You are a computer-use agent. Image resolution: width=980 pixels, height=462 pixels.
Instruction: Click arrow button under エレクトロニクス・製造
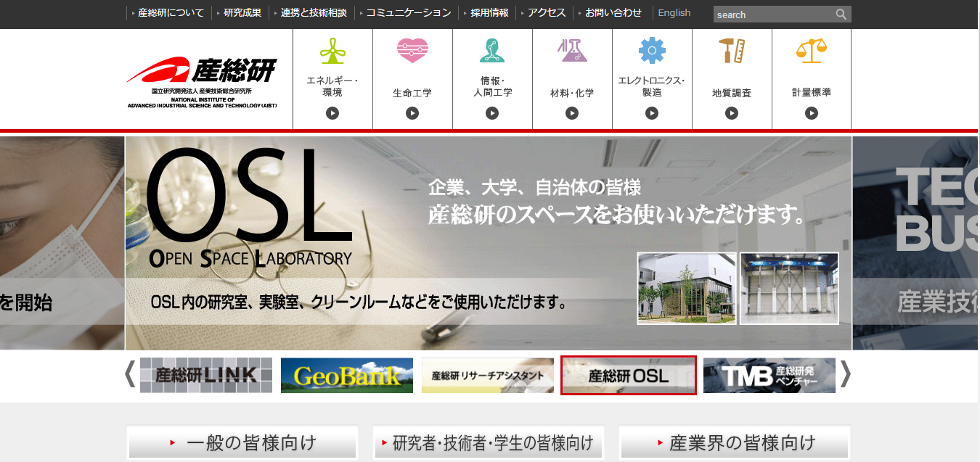pyautogui.click(x=652, y=113)
